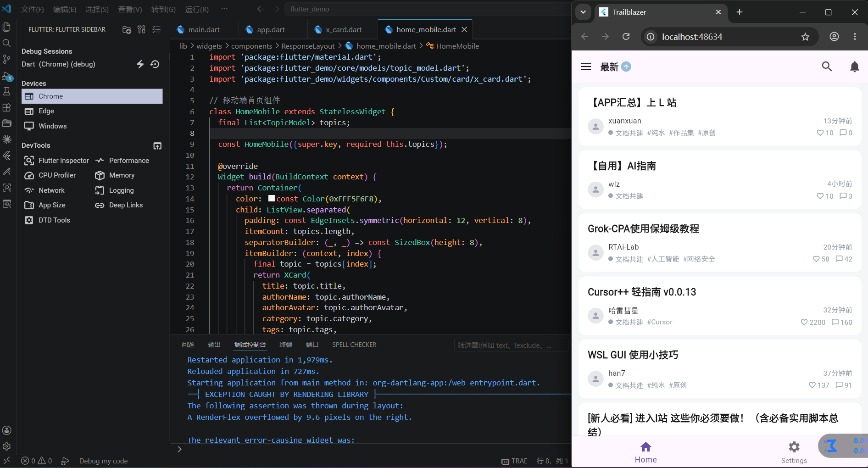Open the Source Control view icon
The width and height of the screenshot is (868, 468).
[x=7, y=59]
